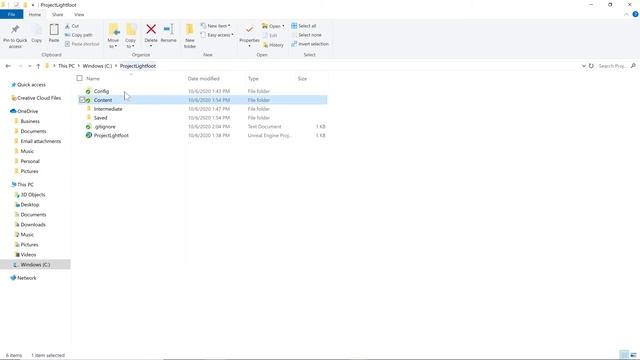The height and width of the screenshot is (360, 640).
Task: Sort by the Name column header
Action: [x=93, y=78]
